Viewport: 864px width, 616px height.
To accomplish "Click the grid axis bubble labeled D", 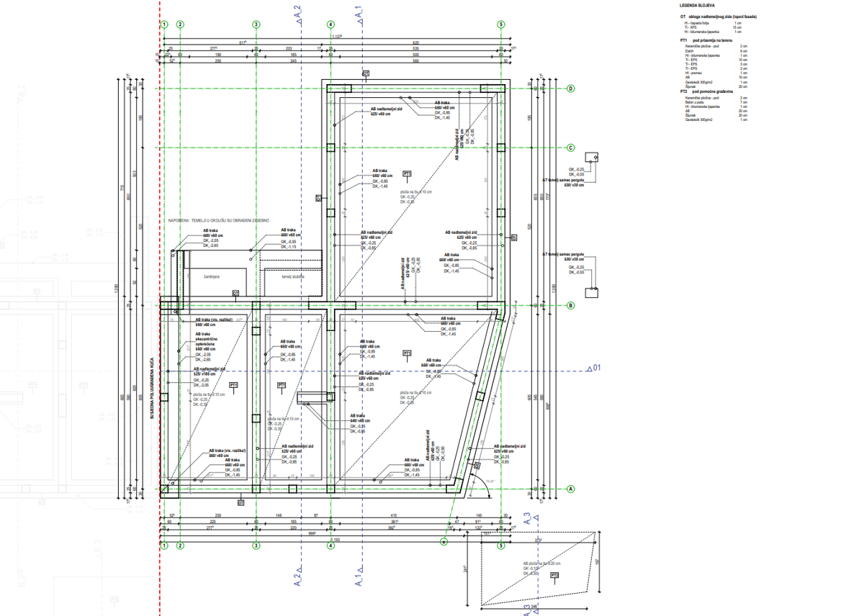I will click(571, 89).
